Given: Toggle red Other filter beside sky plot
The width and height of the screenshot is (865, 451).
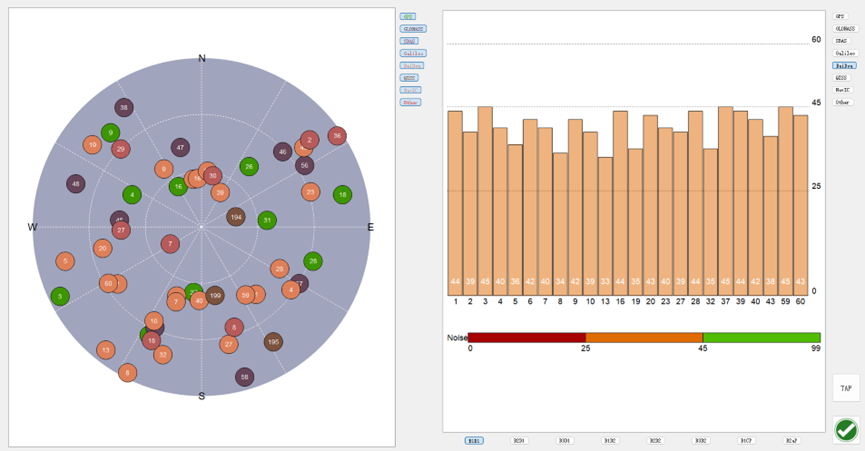Looking at the screenshot, I should (x=410, y=103).
